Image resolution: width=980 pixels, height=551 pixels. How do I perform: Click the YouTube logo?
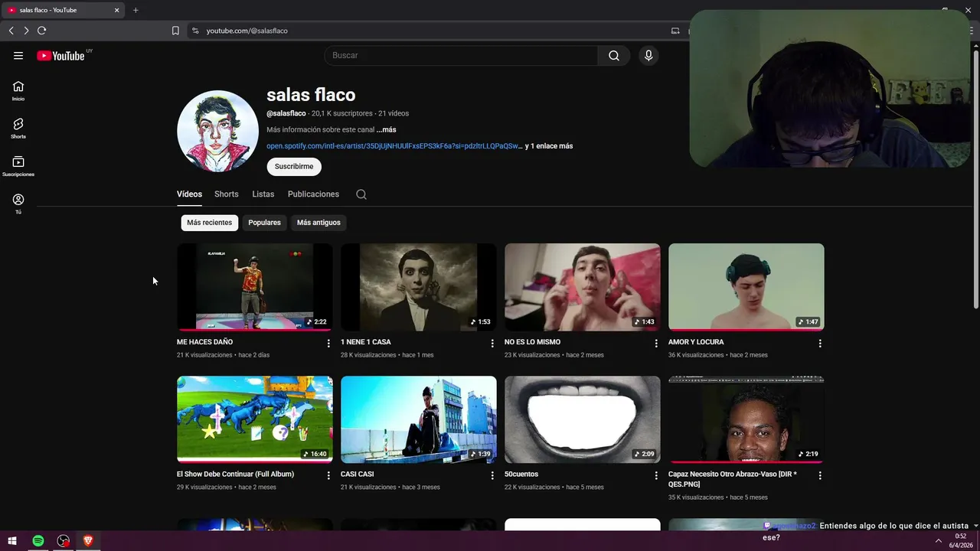[x=60, y=56]
